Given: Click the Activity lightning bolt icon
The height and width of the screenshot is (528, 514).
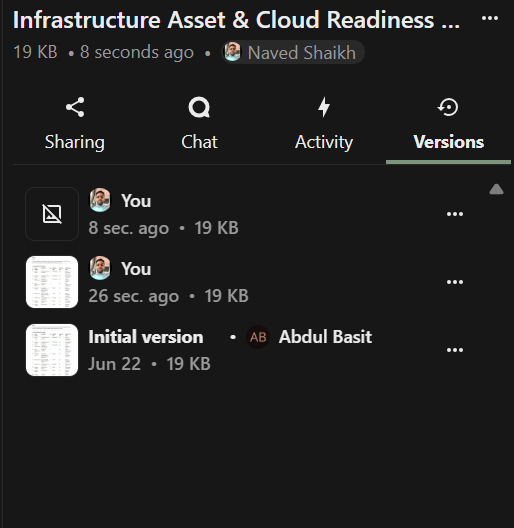Looking at the screenshot, I should (324, 107).
